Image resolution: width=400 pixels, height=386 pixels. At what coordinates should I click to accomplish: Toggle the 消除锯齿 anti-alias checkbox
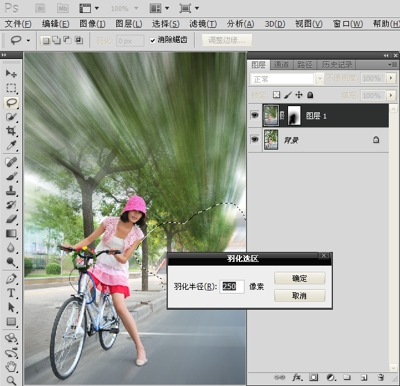click(153, 40)
